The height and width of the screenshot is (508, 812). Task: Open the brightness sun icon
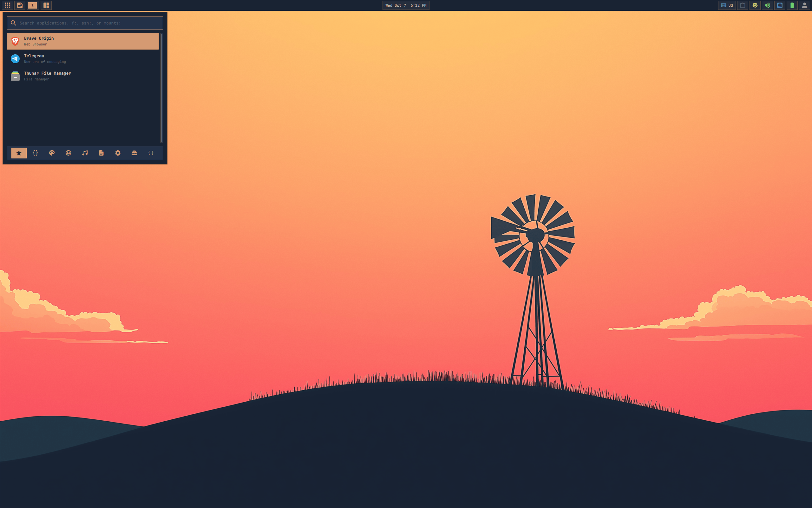click(x=755, y=5)
